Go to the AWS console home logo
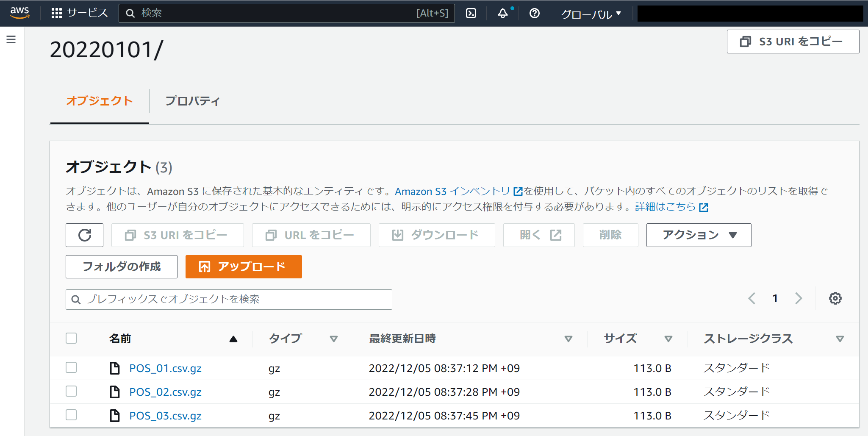868x436 pixels. pos(20,13)
